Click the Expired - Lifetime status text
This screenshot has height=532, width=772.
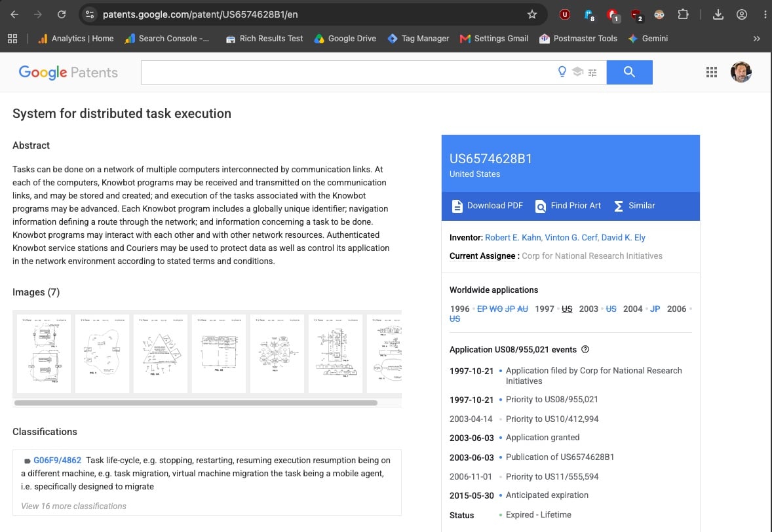coord(539,515)
